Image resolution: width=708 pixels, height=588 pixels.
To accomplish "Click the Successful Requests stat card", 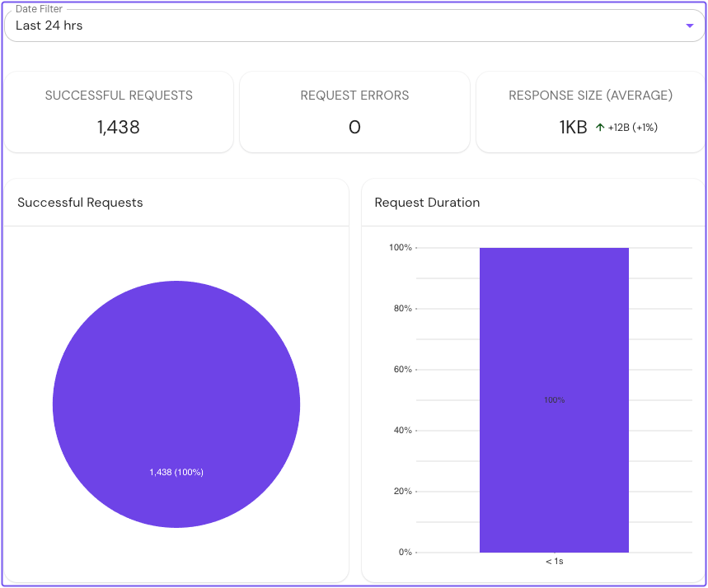I will coord(119,112).
